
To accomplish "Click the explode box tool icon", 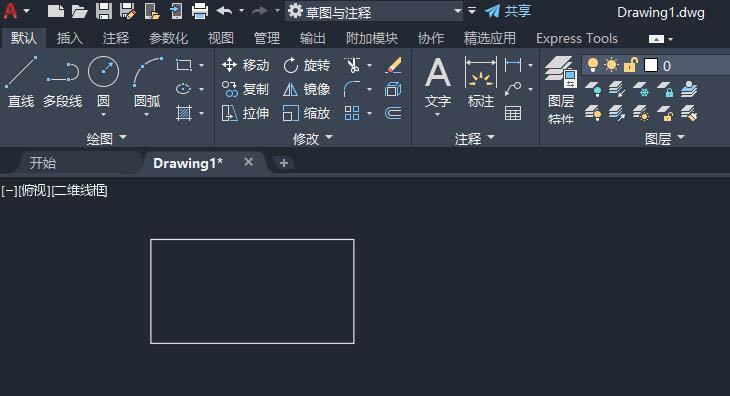I will (393, 89).
